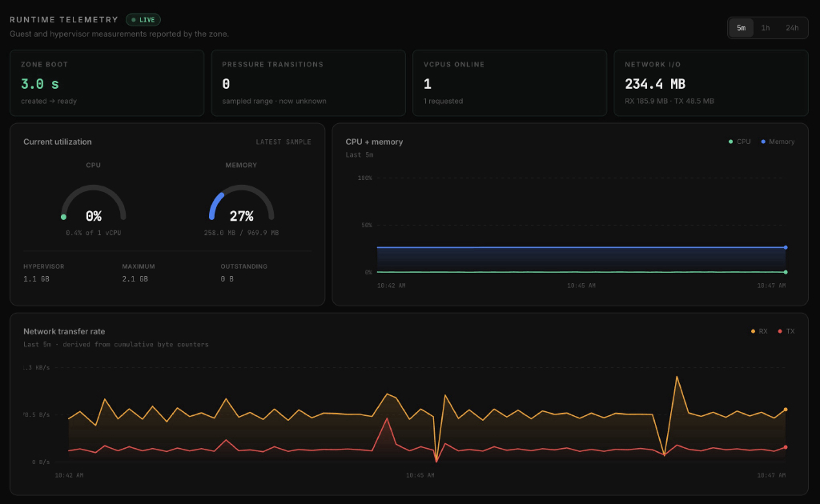Click the CPU + memory chart heading

coord(374,142)
